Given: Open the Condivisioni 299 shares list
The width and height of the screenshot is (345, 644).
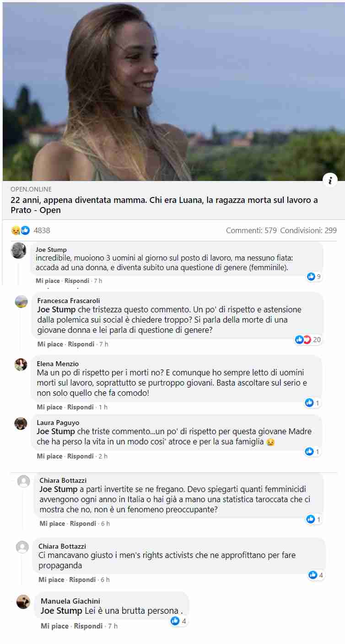Looking at the screenshot, I should click(x=308, y=230).
